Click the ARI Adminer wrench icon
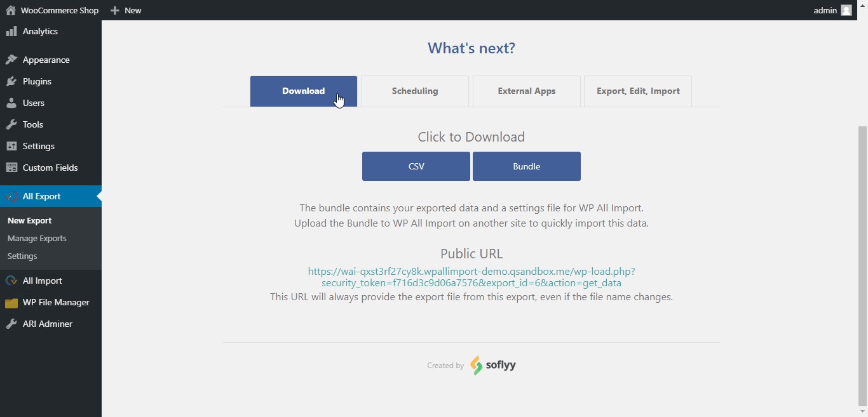Image resolution: width=868 pixels, height=417 pixels. click(x=11, y=324)
